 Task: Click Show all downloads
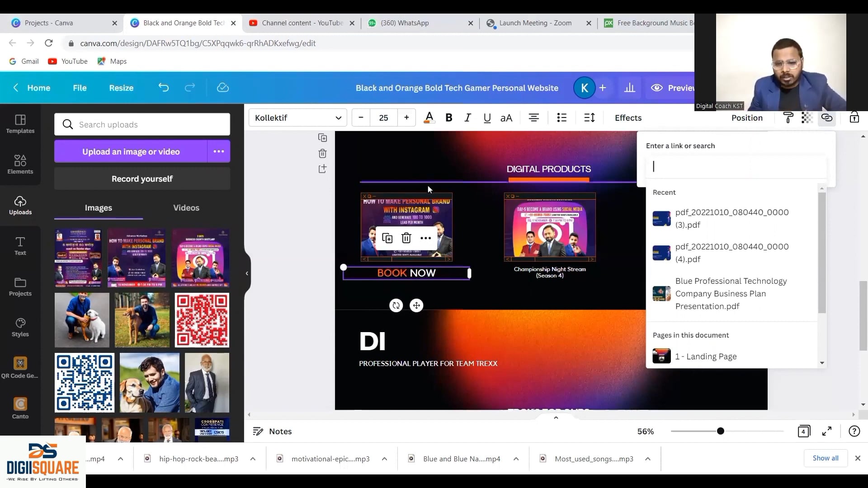click(x=826, y=458)
